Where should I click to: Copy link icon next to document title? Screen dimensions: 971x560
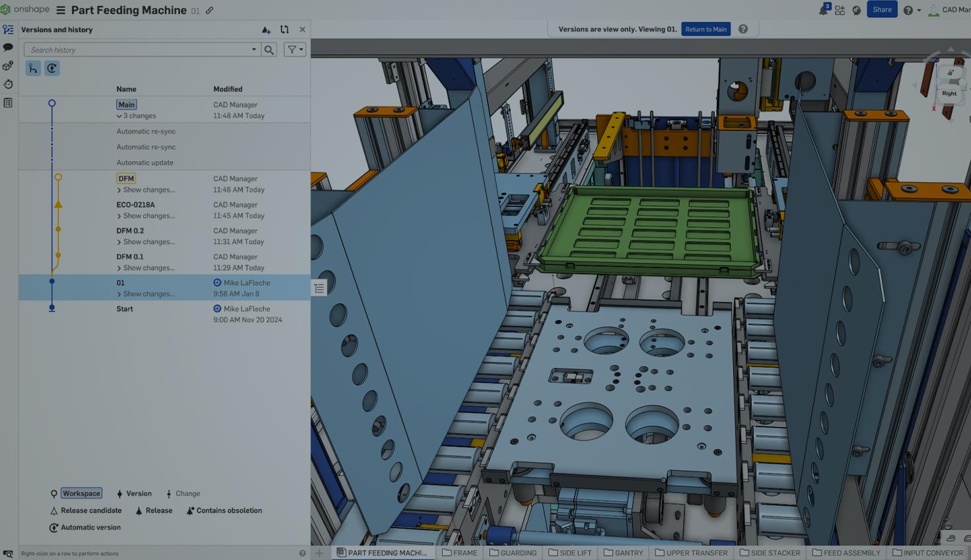click(x=209, y=11)
